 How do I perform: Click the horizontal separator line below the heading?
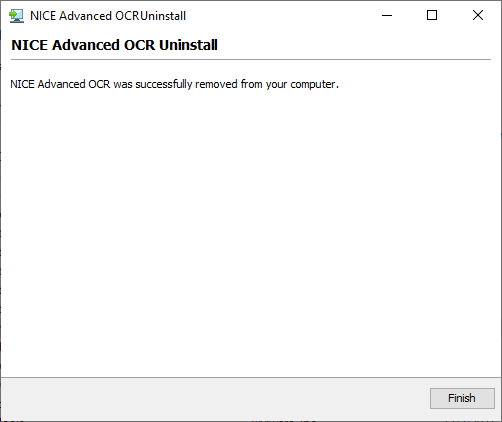point(251,60)
